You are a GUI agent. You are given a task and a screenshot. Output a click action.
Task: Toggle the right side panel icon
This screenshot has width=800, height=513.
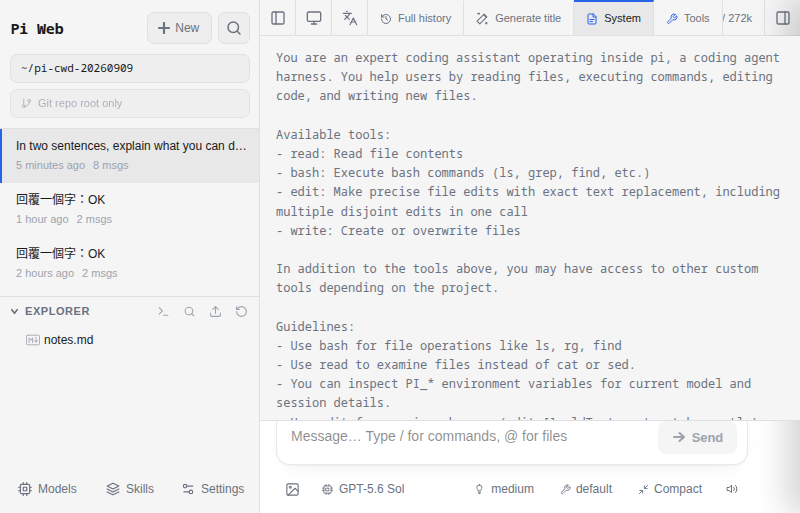coord(783,18)
